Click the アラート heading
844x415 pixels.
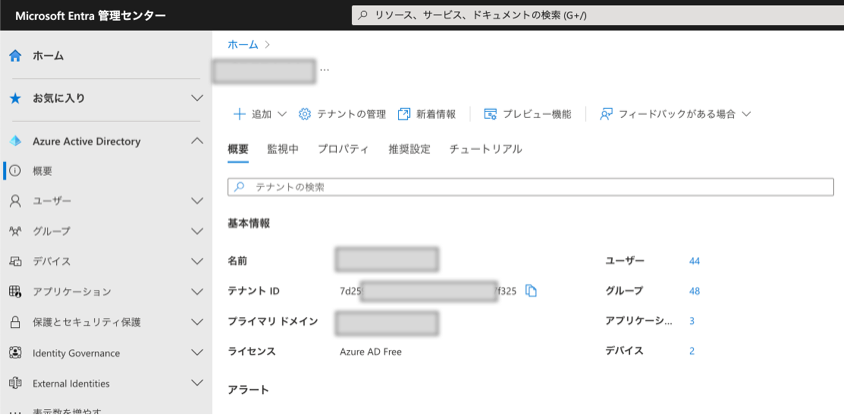(248, 390)
